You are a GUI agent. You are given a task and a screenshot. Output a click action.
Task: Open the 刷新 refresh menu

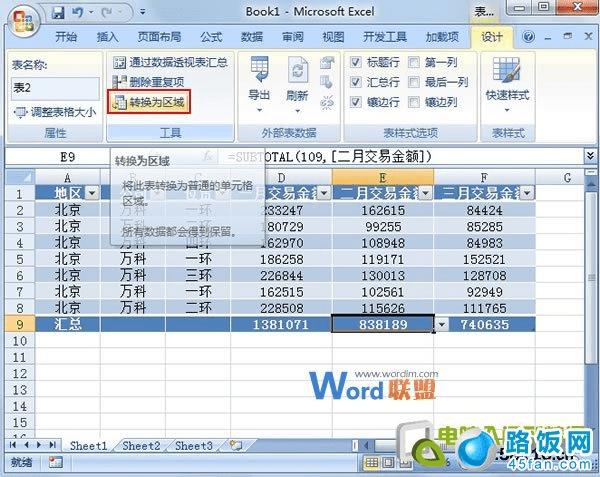[x=297, y=85]
